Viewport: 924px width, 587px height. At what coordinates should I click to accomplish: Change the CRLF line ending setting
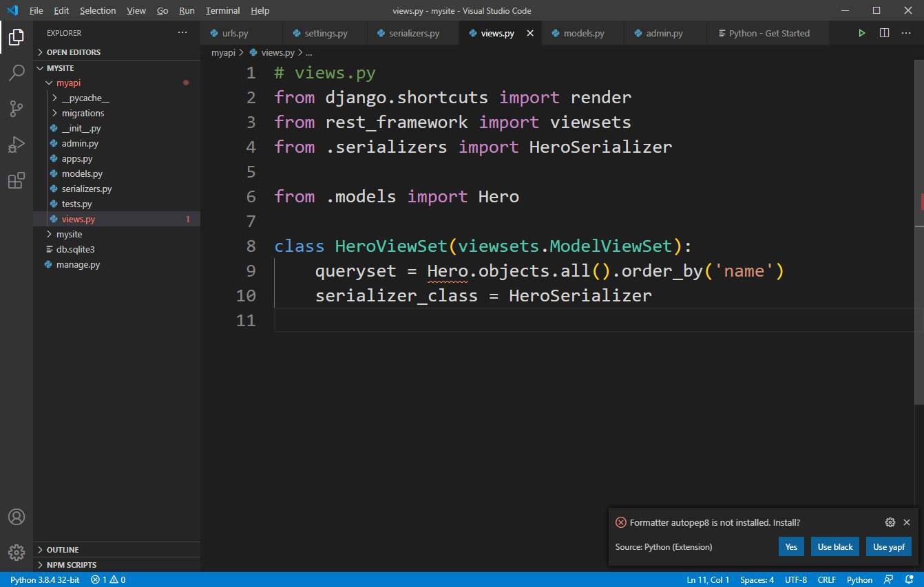[x=827, y=579]
